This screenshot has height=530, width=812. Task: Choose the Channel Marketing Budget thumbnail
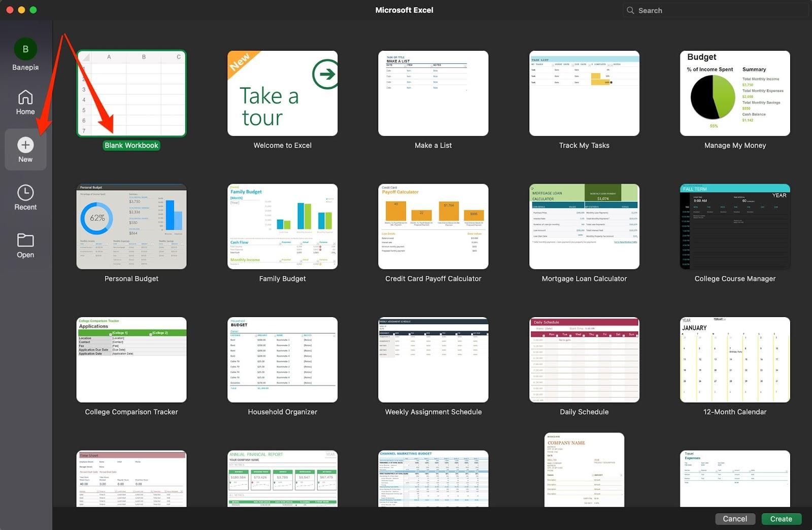pos(433,479)
